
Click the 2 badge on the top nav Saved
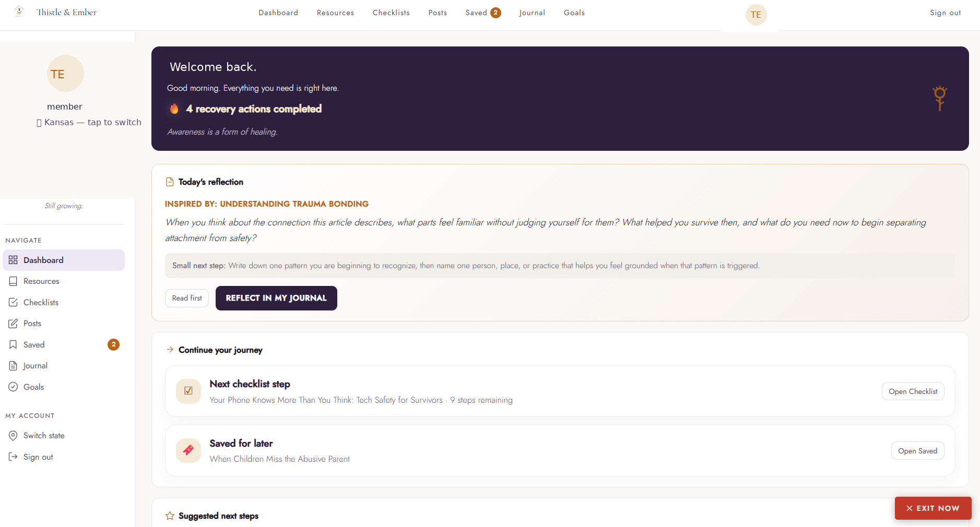click(495, 13)
